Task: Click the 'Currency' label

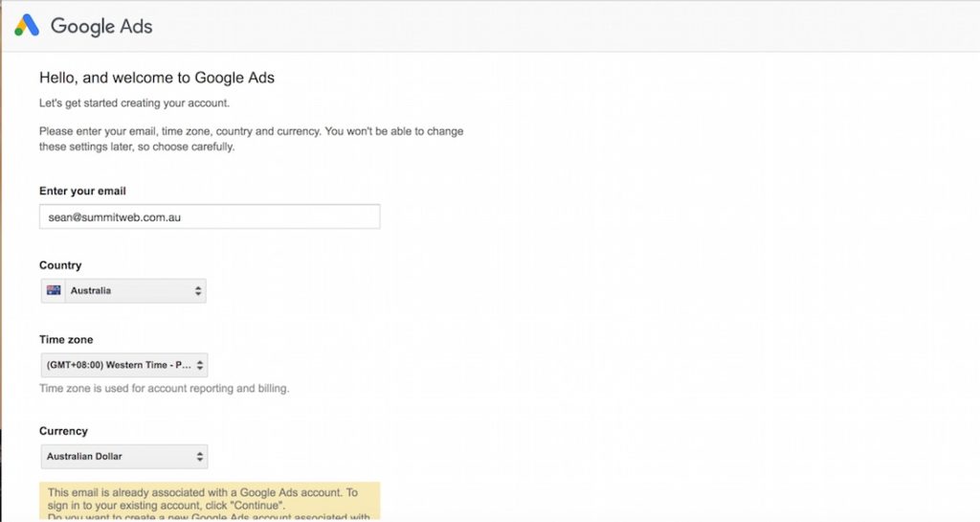Action: 63,431
